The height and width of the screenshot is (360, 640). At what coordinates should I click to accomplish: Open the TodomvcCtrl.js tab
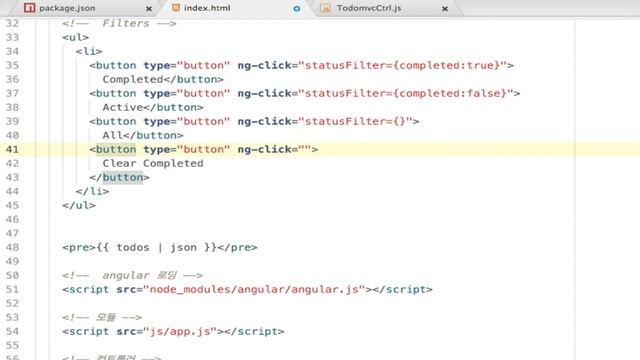click(369, 8)
